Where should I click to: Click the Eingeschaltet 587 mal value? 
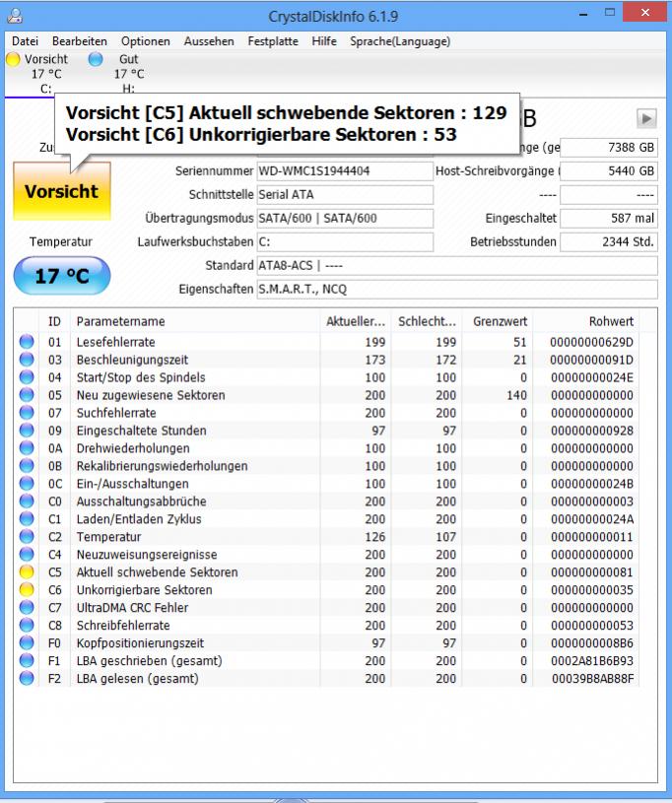point(609,218)
